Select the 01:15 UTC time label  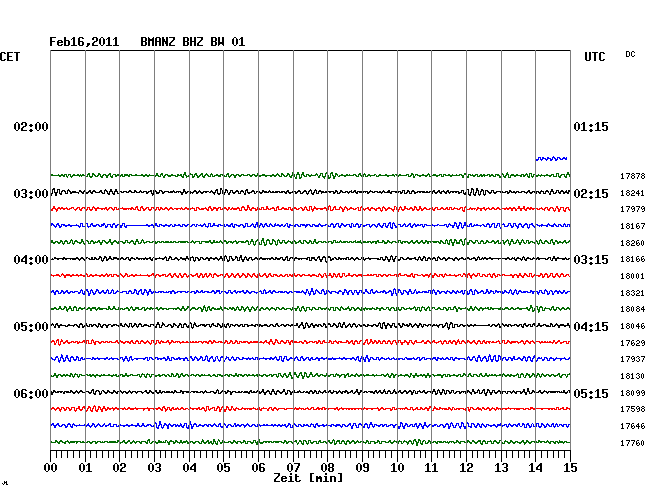coord(591,127)
